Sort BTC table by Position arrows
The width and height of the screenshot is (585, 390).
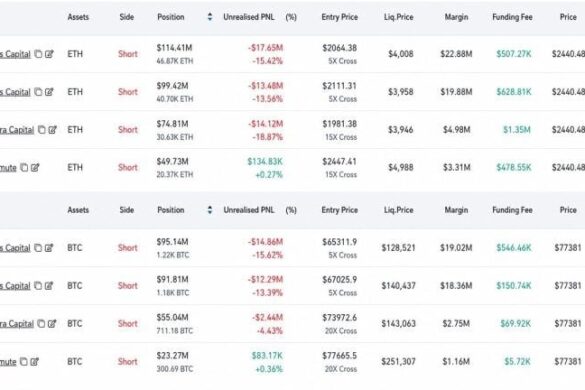click(x=210, y=210)
